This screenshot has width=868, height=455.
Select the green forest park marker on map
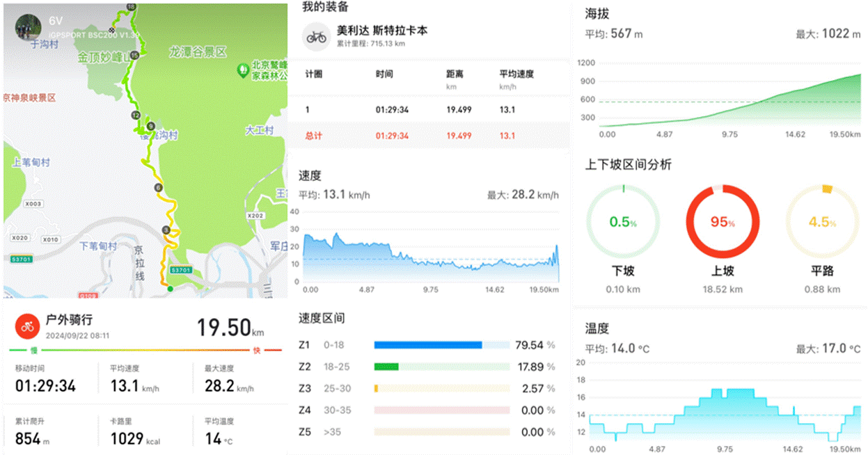(x=243, y=70)
